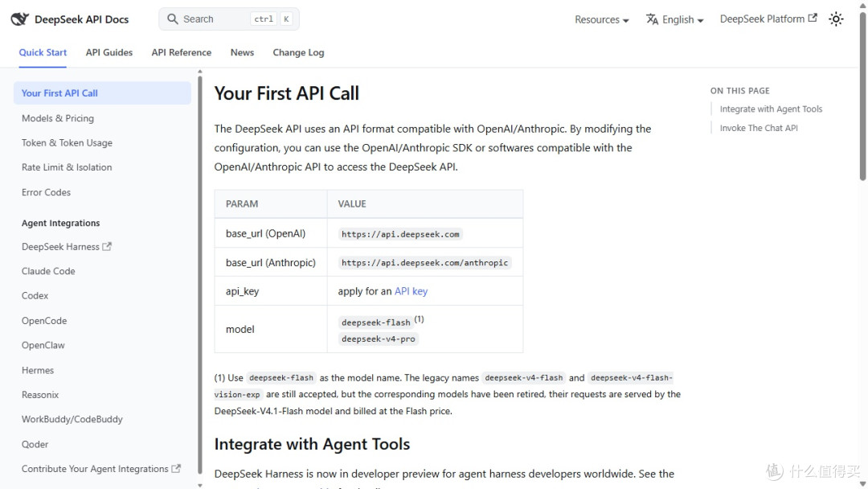Open the English language dropdown
This screenshot has height=489, width=868.
675,19
